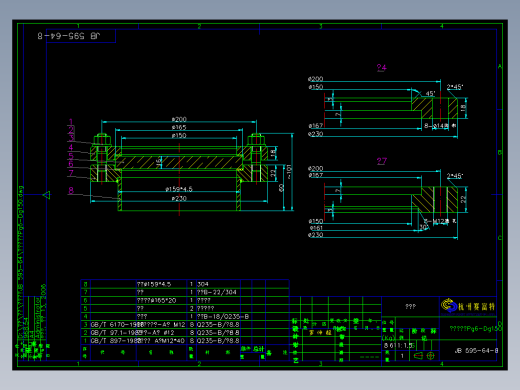Select the vertical file path text on the left margin

(20, 262)
